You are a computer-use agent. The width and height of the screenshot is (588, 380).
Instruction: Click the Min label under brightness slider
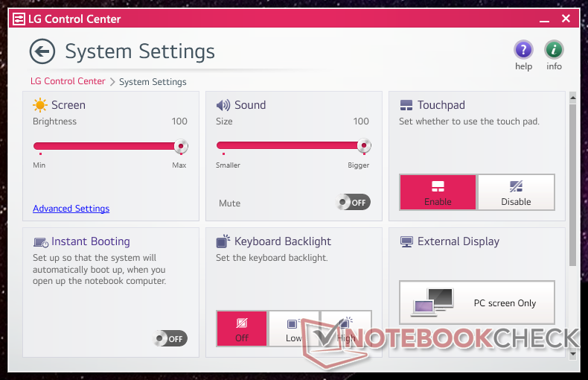pyautogui.click(x=39, y=165)
